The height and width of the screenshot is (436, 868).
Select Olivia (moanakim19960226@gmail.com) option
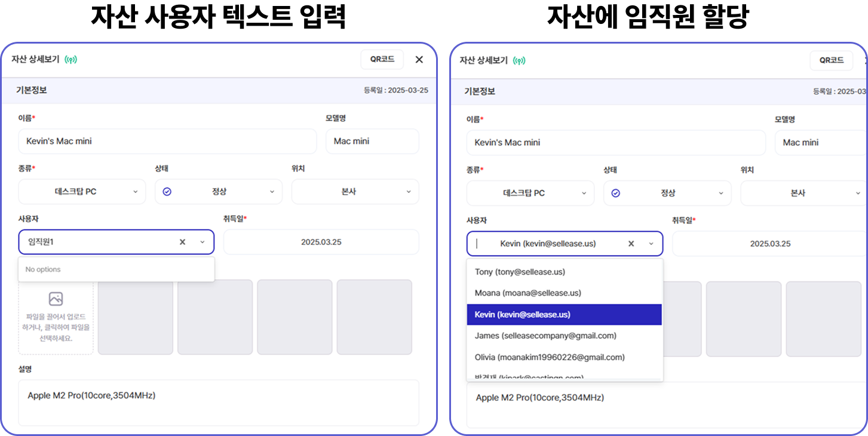pyautogui.click(x=565, y=357)
